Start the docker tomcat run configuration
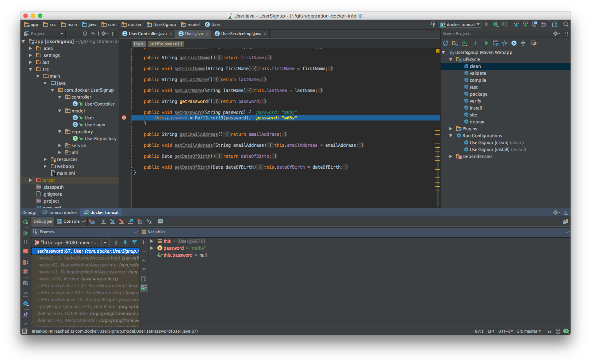This screenshot has width=591, height=364. click(x=487, y=24)
